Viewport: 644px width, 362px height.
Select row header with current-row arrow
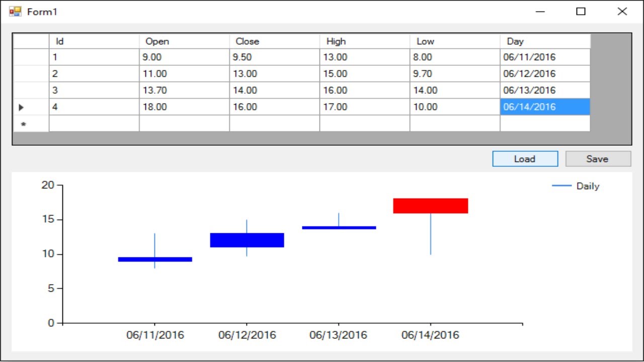pos(31,107)
